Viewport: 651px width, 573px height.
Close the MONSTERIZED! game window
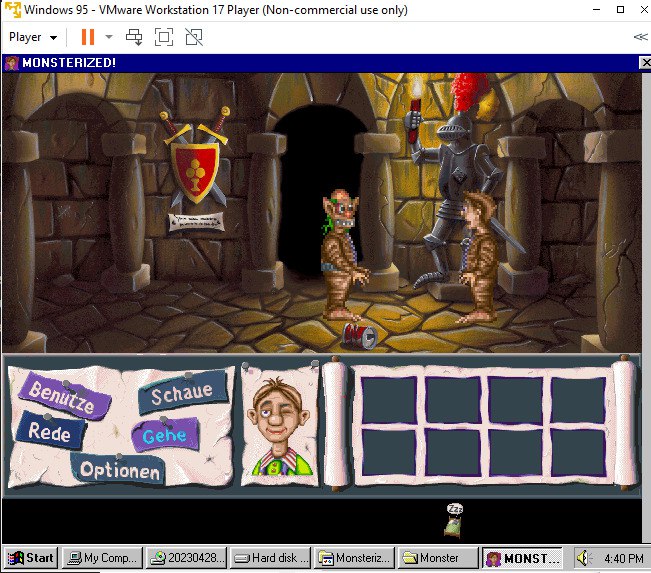[x=646, y=63]
